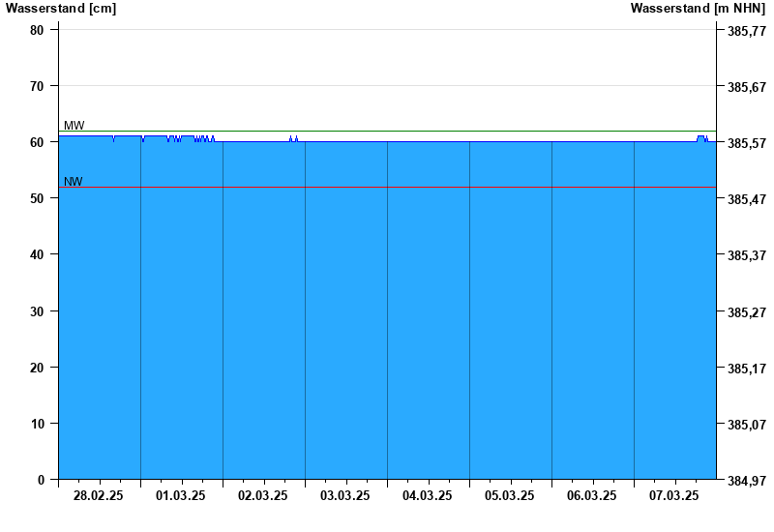The width and height of the screenshot is (774, 532).
Task: Click the 80 cm tick label
Action: 37,30
